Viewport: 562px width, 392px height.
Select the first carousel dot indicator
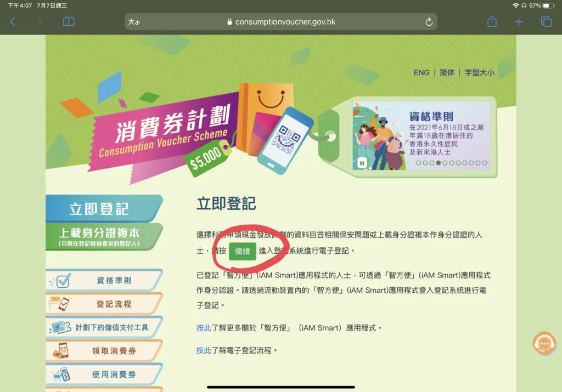click(x=418, y=163)
